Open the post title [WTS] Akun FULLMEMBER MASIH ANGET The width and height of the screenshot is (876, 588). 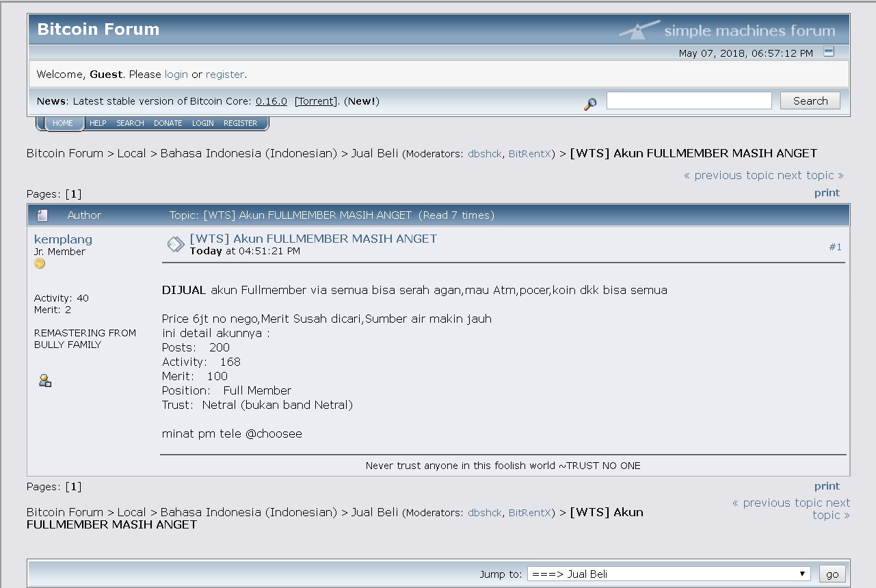point(313,239)
